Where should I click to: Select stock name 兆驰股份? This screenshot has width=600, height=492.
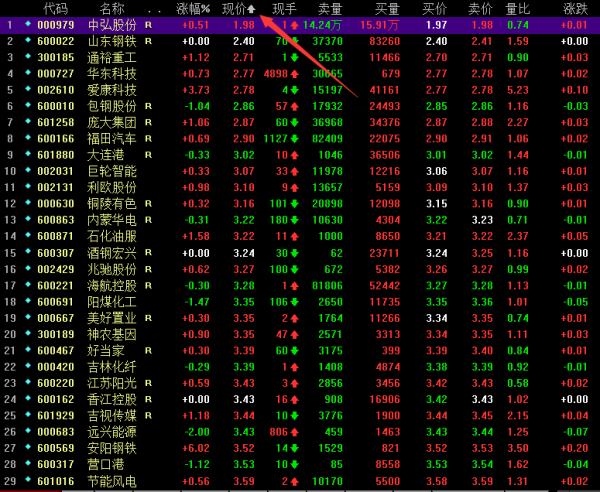click(x=112, y=269)
